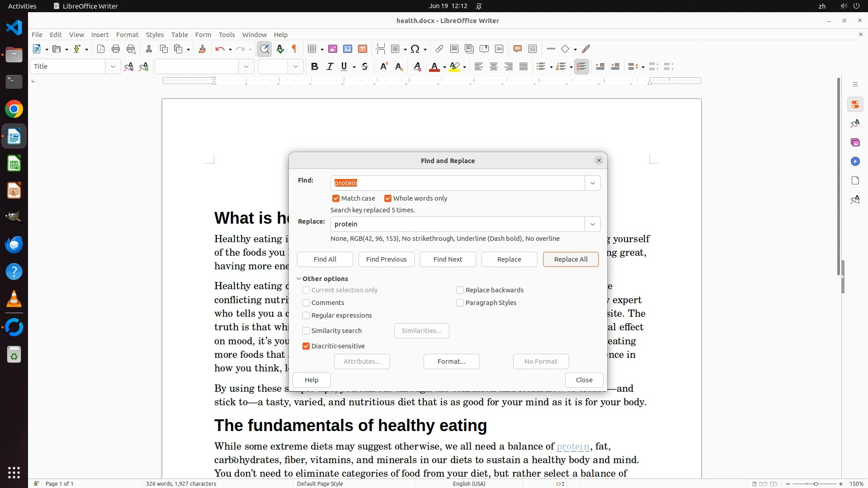This screenshot has width=868, height=488.
Task: Open the Title paragraph style dropdown
Action: pos(113,67)
